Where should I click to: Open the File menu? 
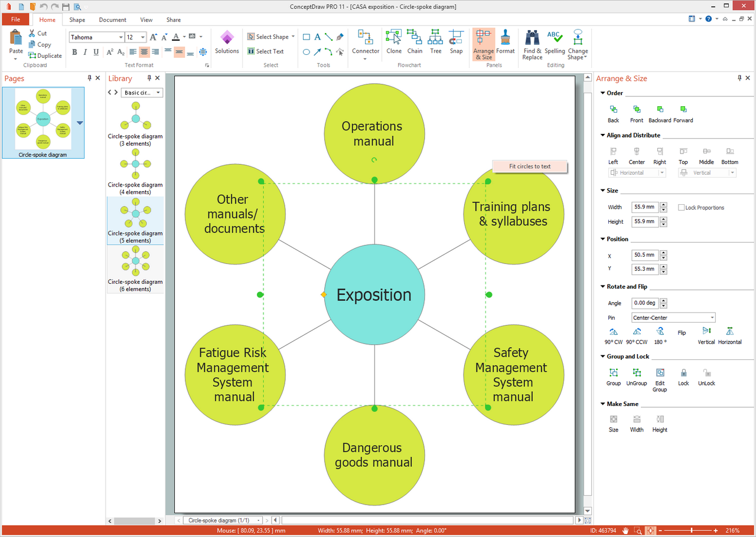(x=15, y=20)
